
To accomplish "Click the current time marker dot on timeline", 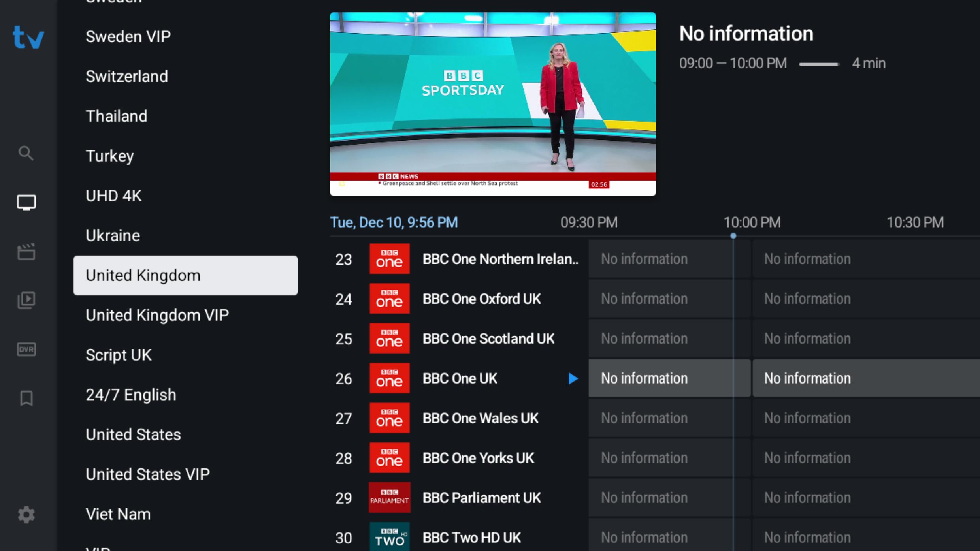I will (x=733, y=236).
